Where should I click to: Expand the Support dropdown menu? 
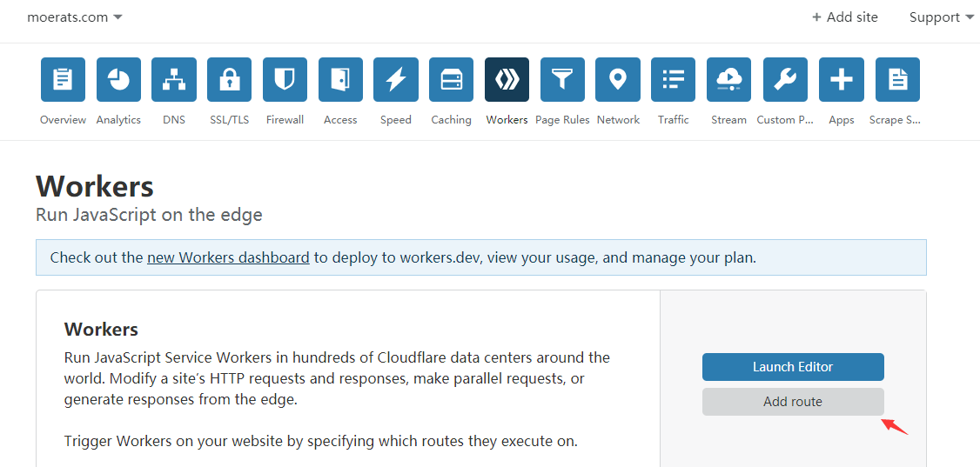coord(941,17)
